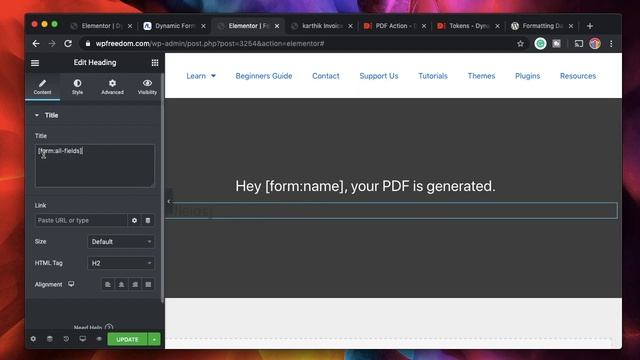
Task: Set alignment to justified
Action: pyautogui.click(x=148, y=284)
